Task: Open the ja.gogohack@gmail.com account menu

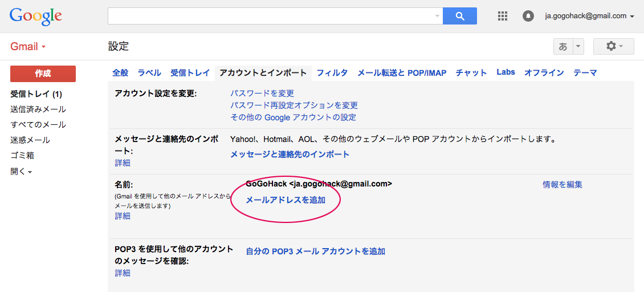Action: [589, 16]
